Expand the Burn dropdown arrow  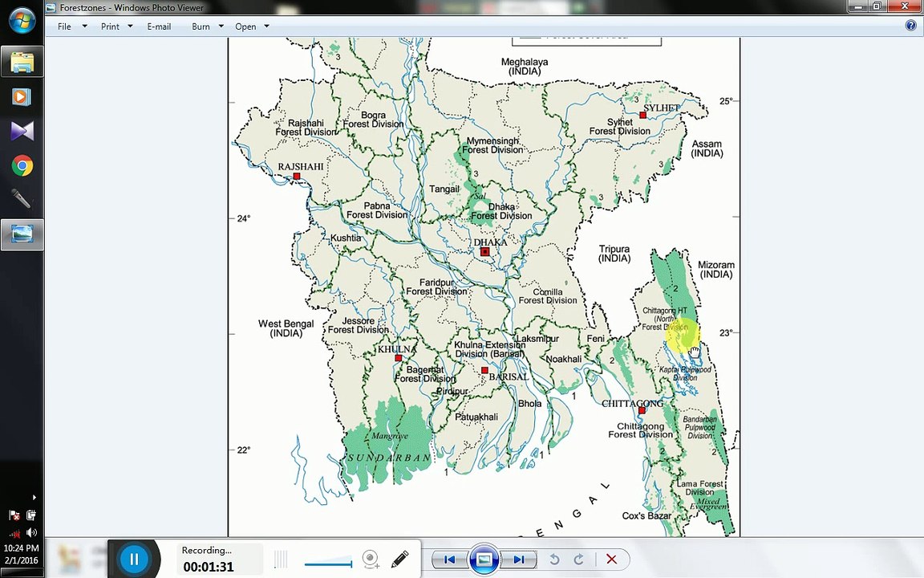point(221,26)
